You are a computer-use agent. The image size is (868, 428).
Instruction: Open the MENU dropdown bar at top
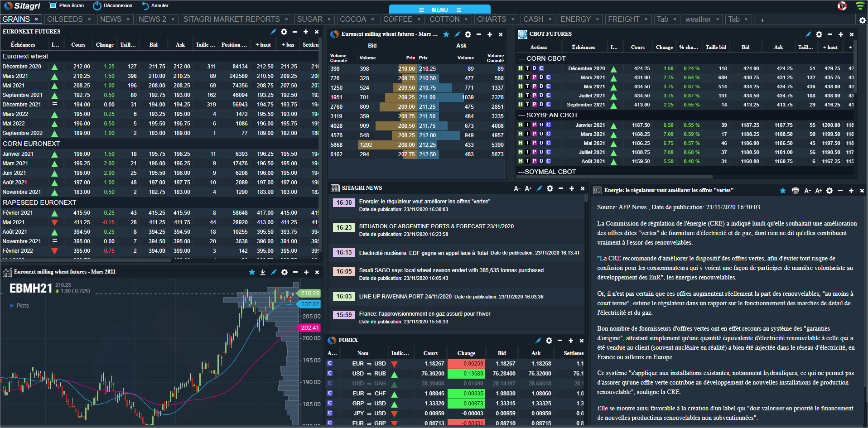(439, 10)
